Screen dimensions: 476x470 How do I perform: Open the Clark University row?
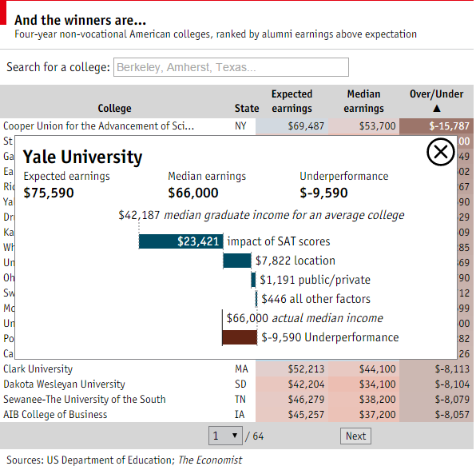(x=236, y=368)
